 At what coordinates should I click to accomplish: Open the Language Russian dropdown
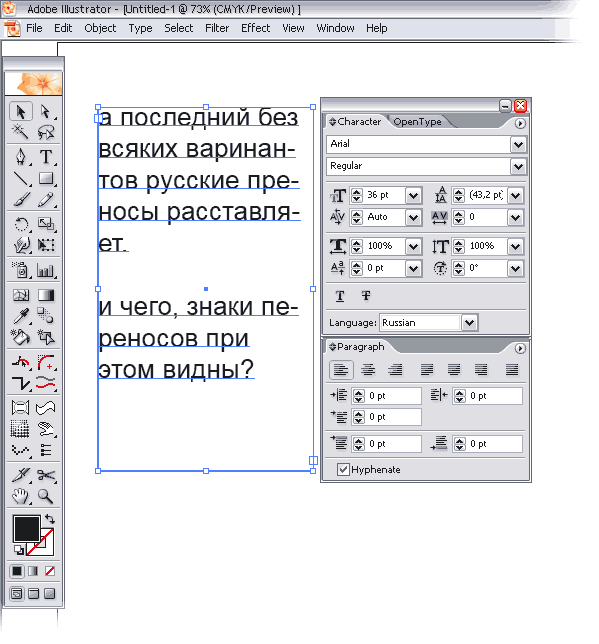[470, 323]
